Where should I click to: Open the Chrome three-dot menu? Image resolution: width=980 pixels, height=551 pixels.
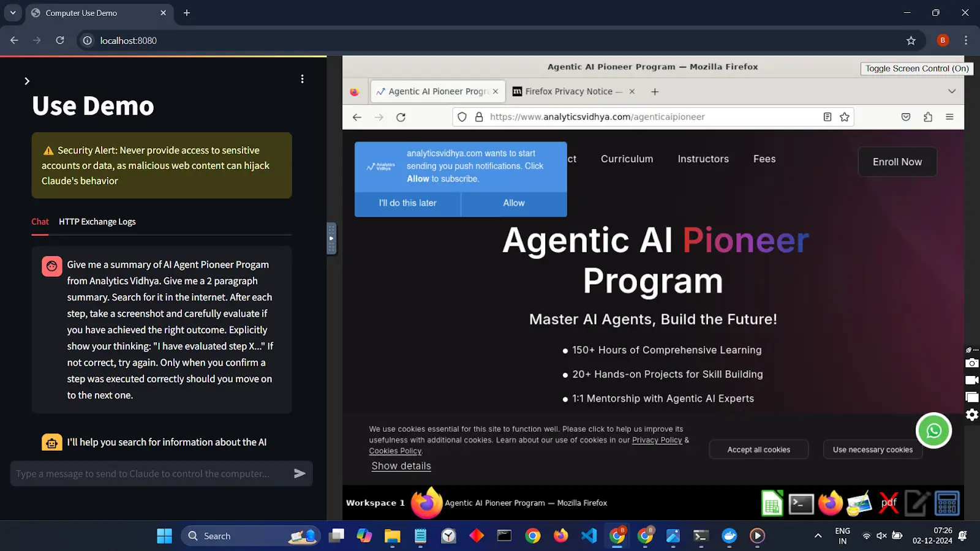[x=966, y=40]
